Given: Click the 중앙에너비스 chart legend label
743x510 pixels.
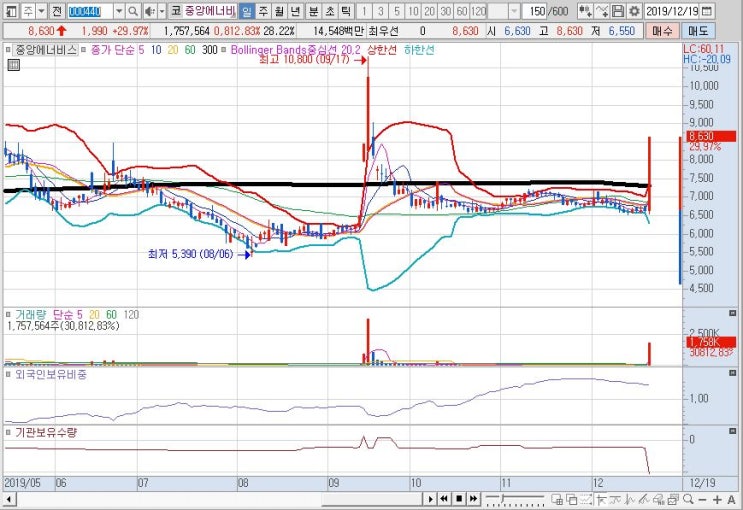Looking at the screenshot, I should click(45, 50).
